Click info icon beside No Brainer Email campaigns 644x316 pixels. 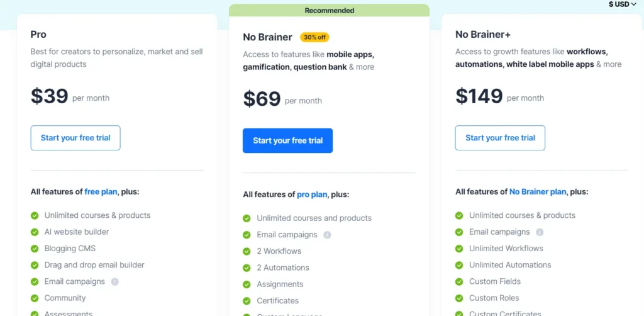tap(327, 235)
